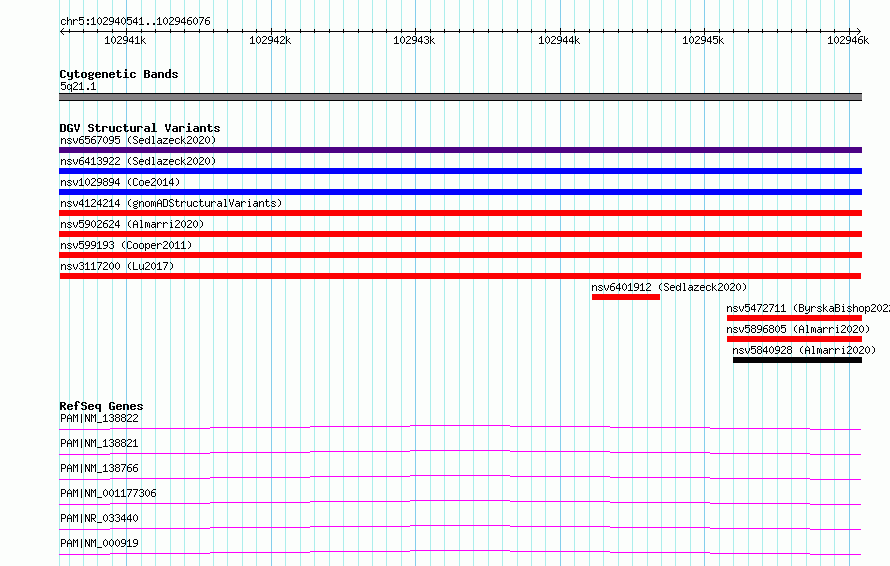Image resolution: width=890 pixels, height=566 pixels.
Task: Click the 102941k ruler tick label
Action: [x=125, y=40]
